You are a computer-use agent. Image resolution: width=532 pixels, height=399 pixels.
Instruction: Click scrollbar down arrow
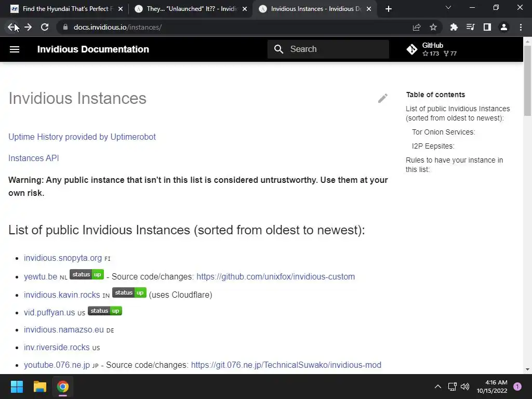click(x=527, y=369)
